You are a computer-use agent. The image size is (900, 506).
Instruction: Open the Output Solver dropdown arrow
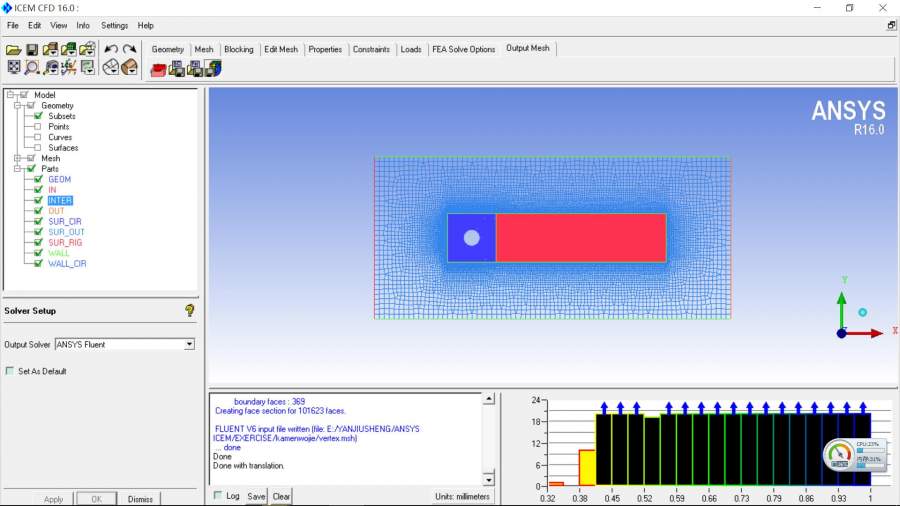point(189,344)
